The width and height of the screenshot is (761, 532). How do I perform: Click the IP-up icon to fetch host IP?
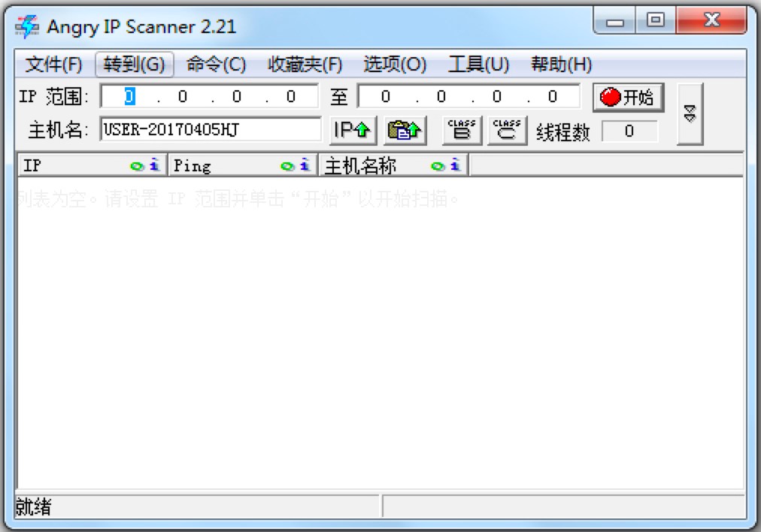[351, 130]
